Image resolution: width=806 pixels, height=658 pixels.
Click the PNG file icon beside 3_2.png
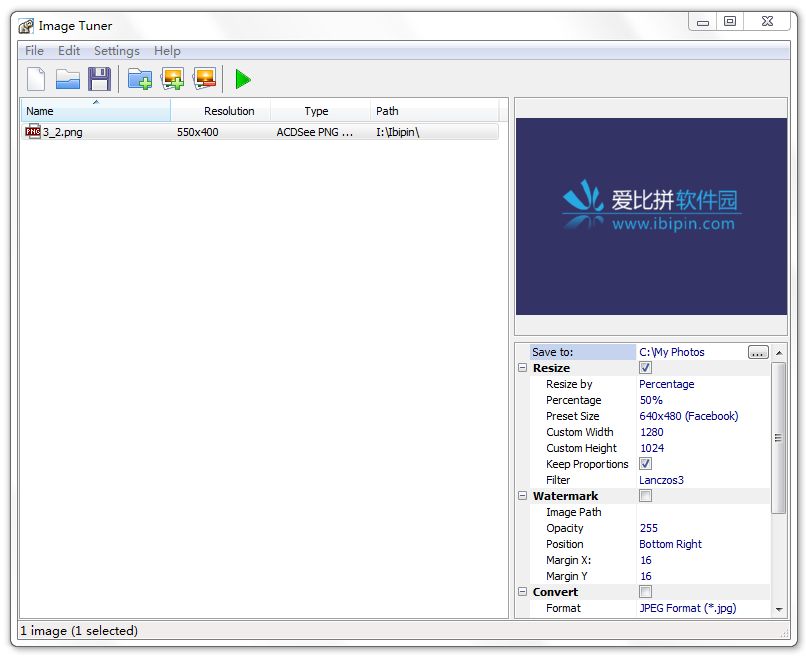pos(32,132)
